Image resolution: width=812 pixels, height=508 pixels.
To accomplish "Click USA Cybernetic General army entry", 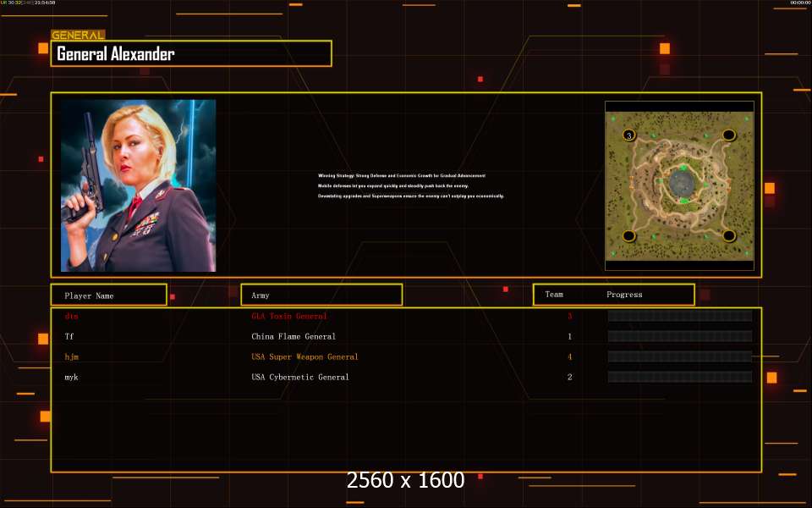I will click(299, 378).
